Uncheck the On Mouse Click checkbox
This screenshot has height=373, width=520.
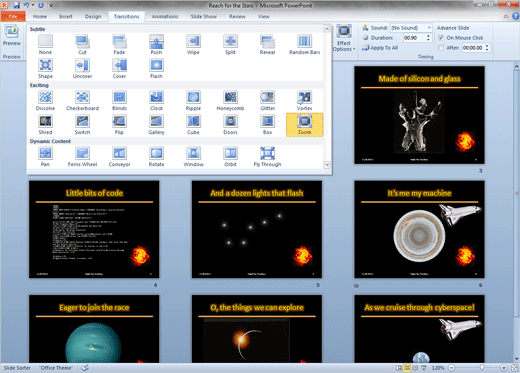(441, 38)
